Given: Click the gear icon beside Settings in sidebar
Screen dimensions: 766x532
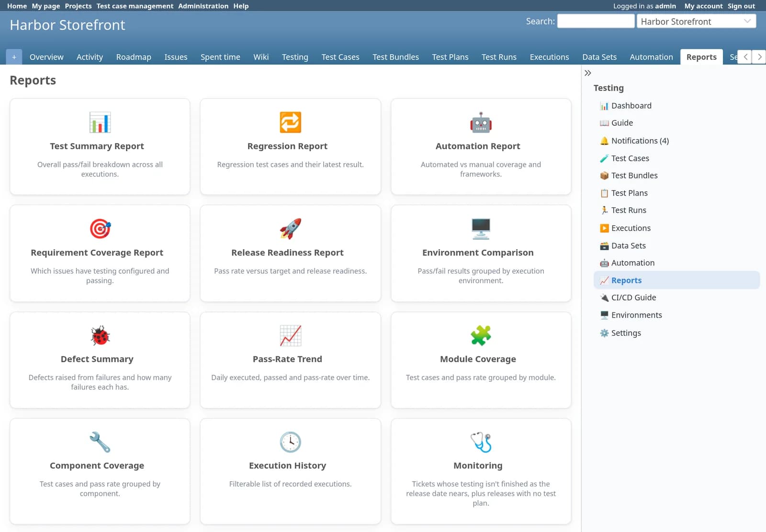Looking at the screenshot, I should (x=604, y=333).
